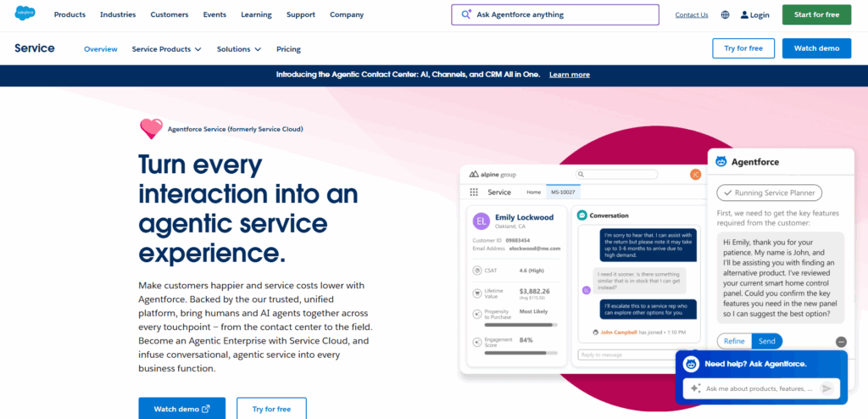
Task: Click the pink heart Service icon
Action: [x=151, y=129]
